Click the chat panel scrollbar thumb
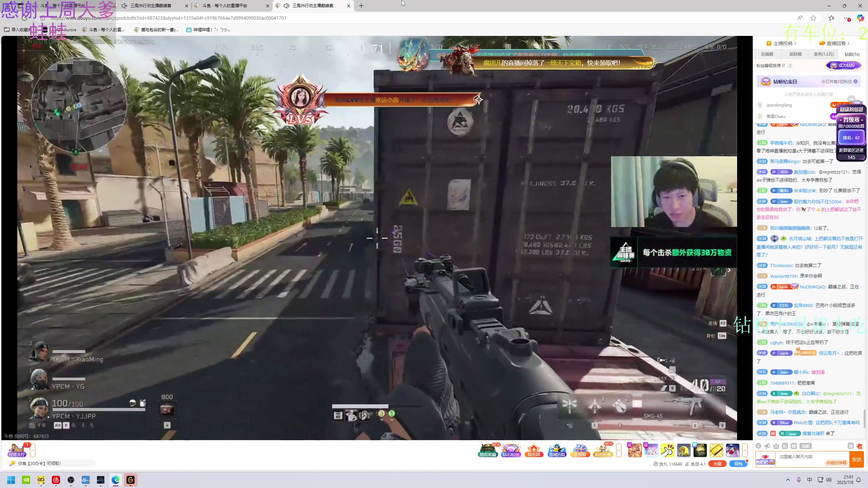Image resolution: width=868 pixels, height=488 pixels. click(x=865, y=419)
